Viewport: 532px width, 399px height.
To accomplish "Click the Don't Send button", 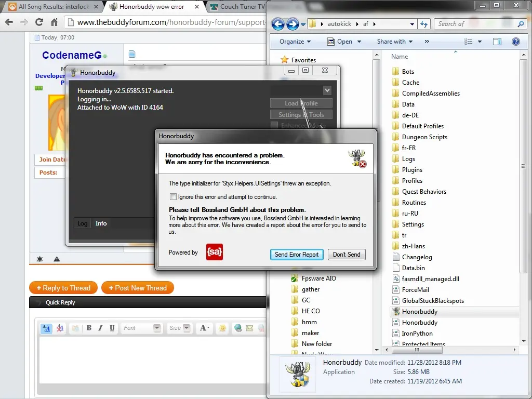I will 347,255.
